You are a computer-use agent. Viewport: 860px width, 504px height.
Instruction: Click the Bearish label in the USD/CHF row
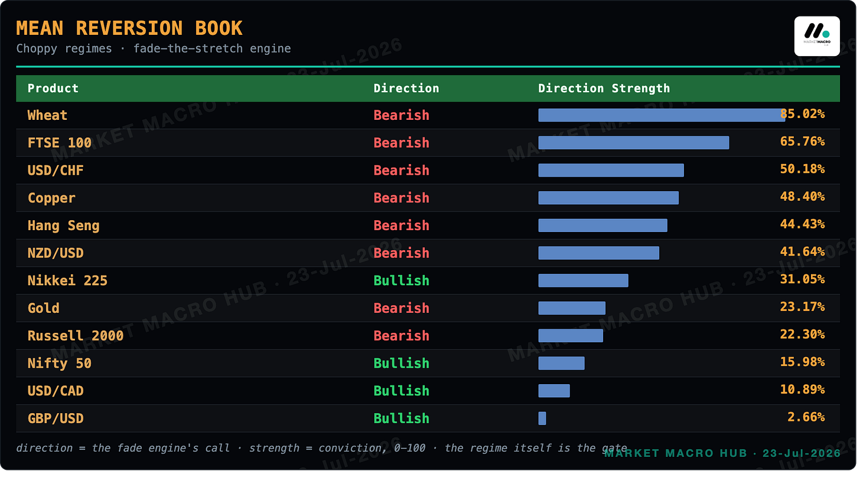point(402,171)
